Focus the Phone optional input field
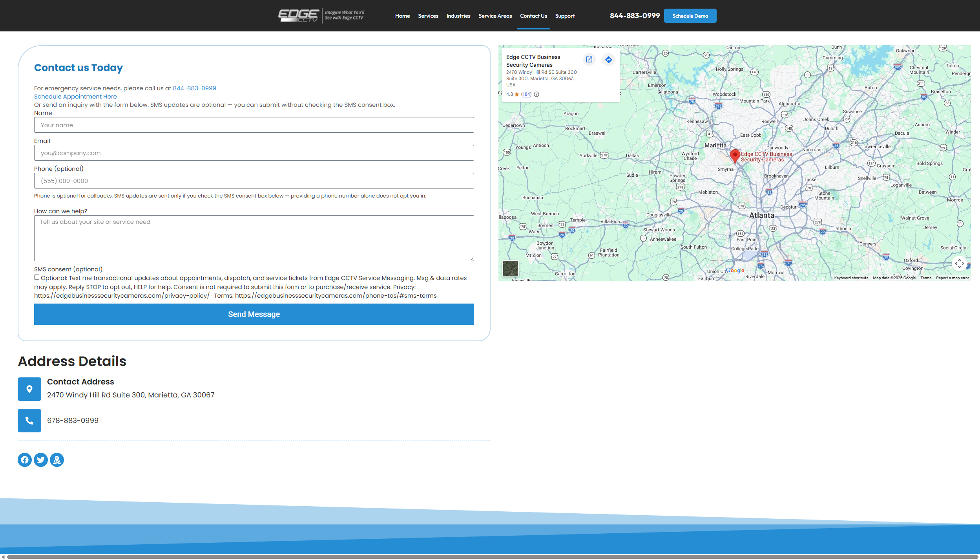Screen dimensions: 980x560 pos(254,181)
